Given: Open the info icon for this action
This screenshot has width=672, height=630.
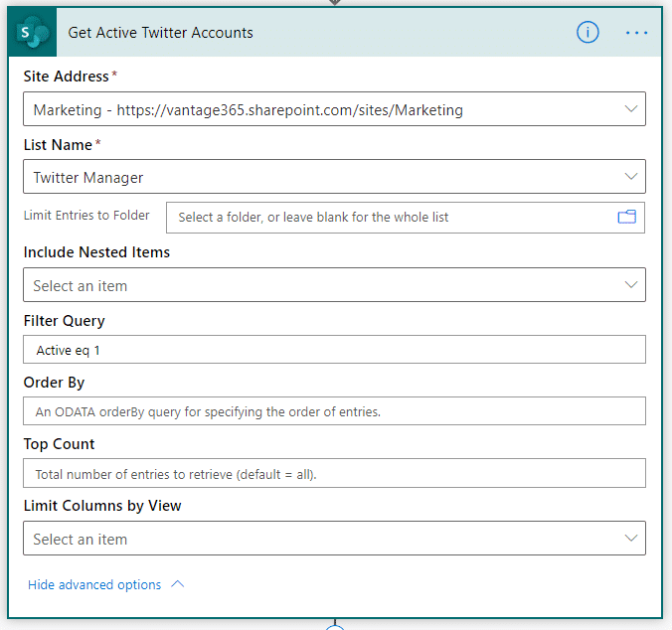Looking at the screenshot, I should click(x=588, y=33).
